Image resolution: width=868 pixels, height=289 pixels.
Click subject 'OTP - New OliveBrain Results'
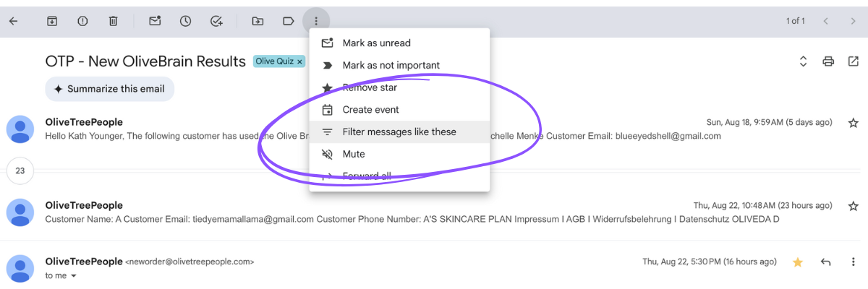(x=145, y=61)
